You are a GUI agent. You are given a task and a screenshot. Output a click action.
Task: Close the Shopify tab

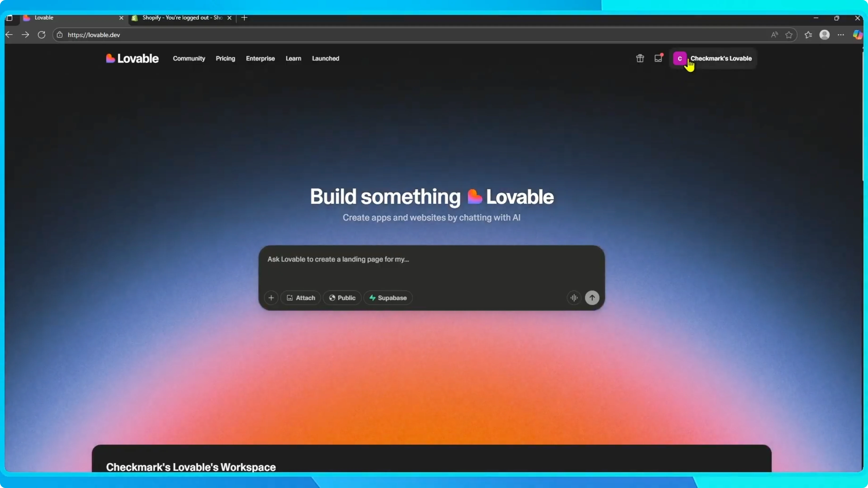[230, 18]
